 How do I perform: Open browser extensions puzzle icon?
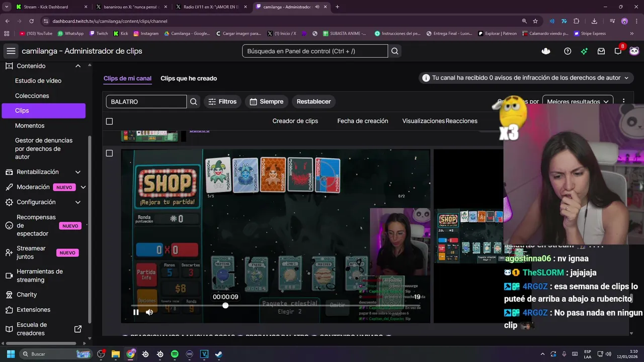tap(577, 21)
